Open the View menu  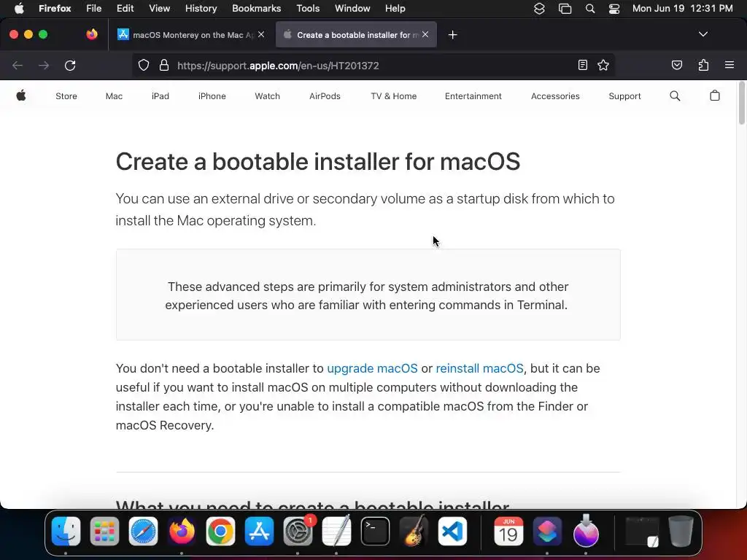(159, 9)
